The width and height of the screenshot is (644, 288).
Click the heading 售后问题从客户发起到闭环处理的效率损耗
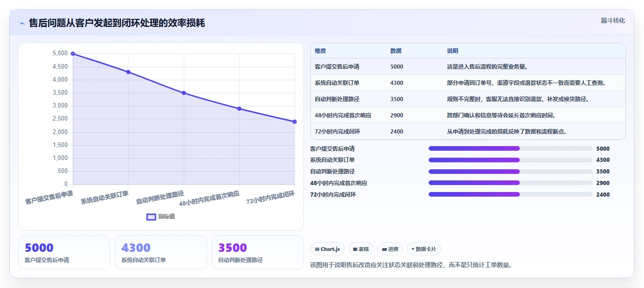coord(117,23)
